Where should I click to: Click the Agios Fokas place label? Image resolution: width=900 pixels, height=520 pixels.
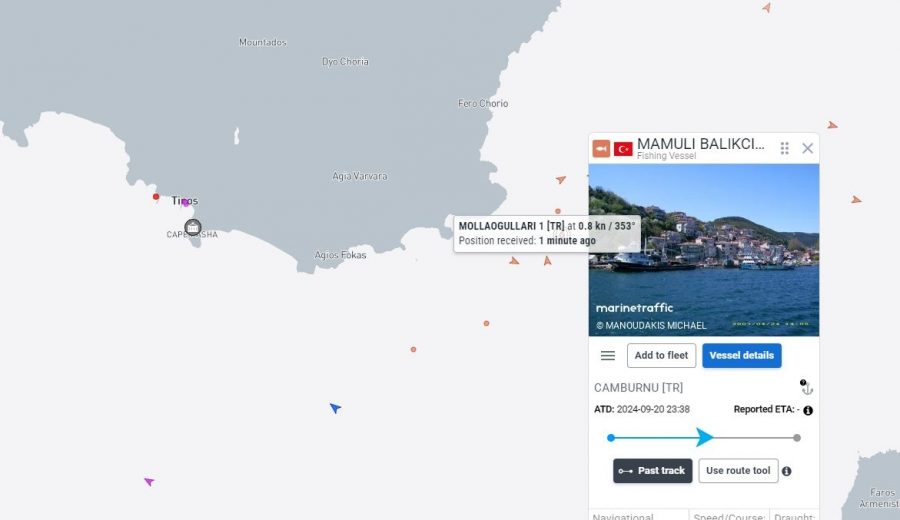click(340, 255)
